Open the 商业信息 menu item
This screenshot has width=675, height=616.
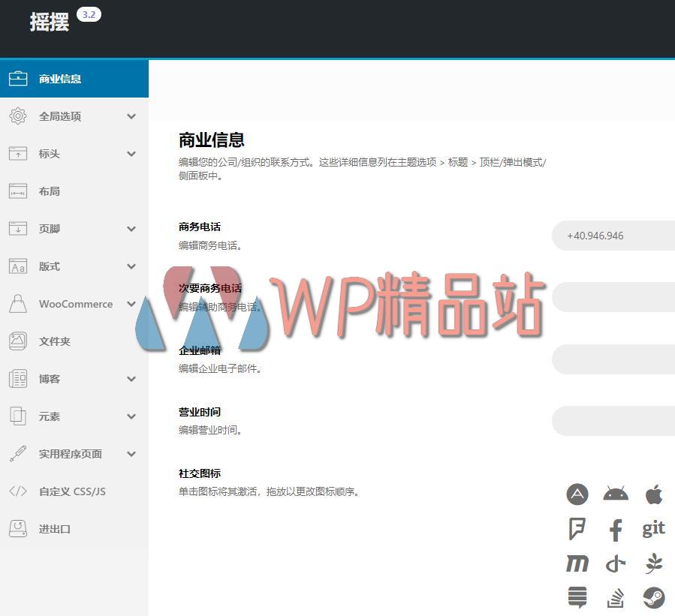(x=74, y=79)
